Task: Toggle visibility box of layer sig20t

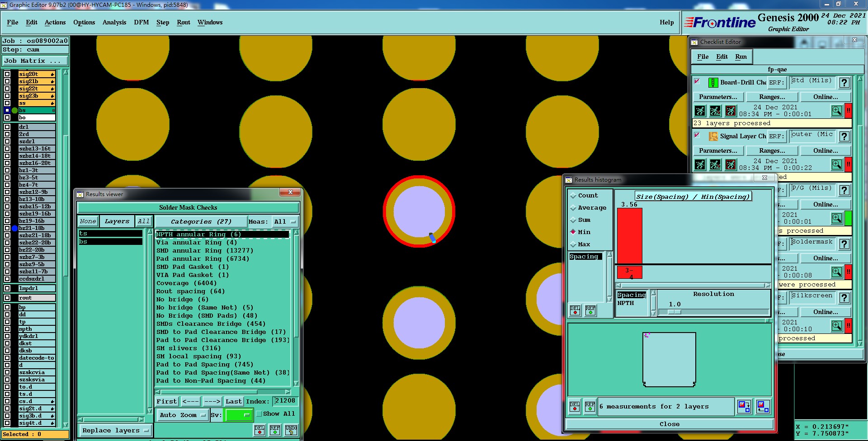Action: (x=7, y=74)
